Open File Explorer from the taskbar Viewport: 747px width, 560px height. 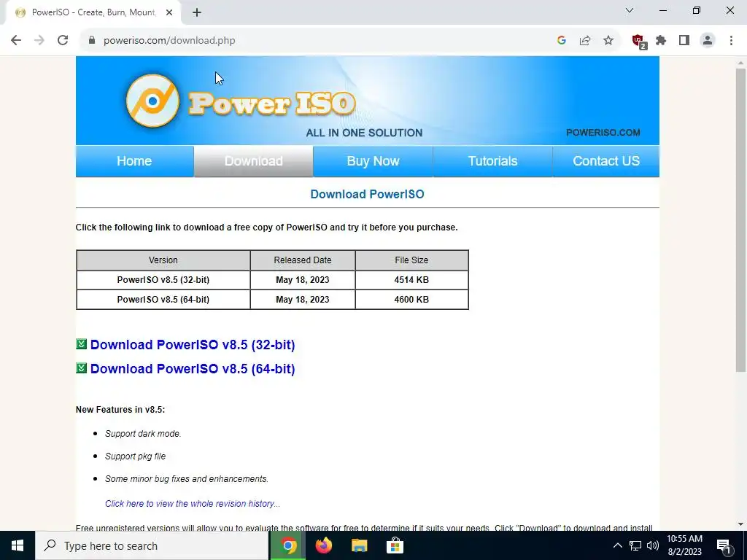pyautogui.click(x=359, y=545)
